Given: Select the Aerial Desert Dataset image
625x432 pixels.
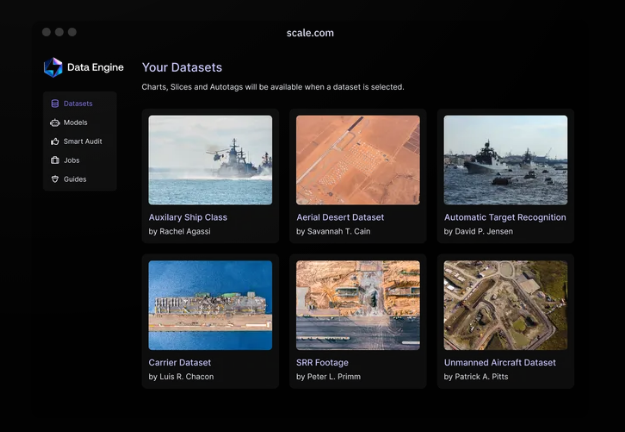Looking at the screenshot, I should click(357, 160).
